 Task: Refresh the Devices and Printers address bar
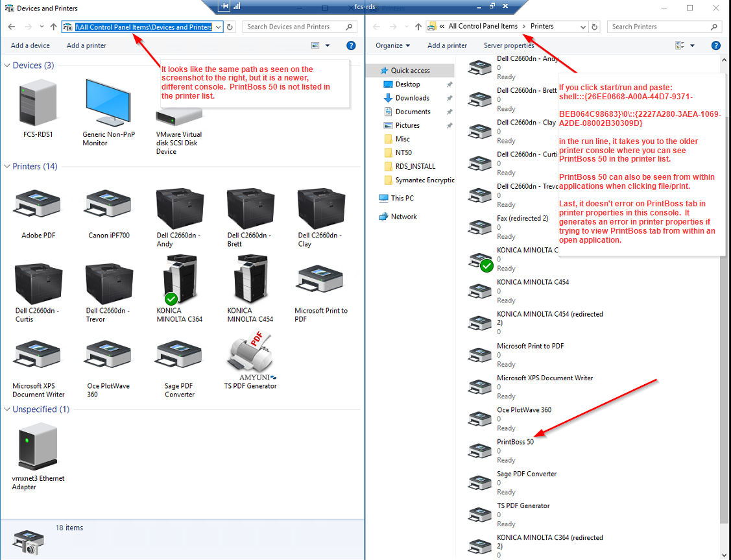(230, 27)
